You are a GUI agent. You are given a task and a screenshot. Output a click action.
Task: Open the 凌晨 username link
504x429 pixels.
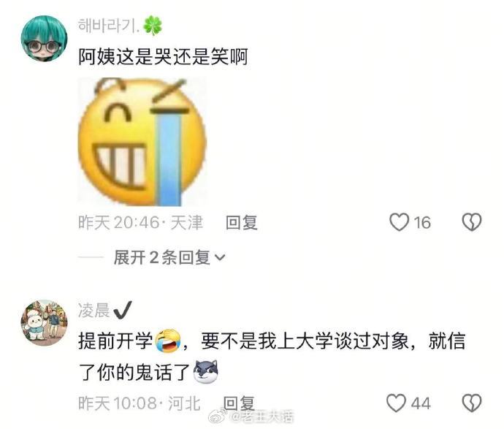93,311
